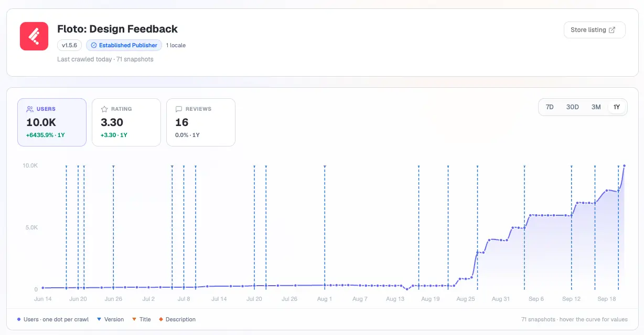
Task: Click the version marker above Aug 1
Action: (325, 166)
